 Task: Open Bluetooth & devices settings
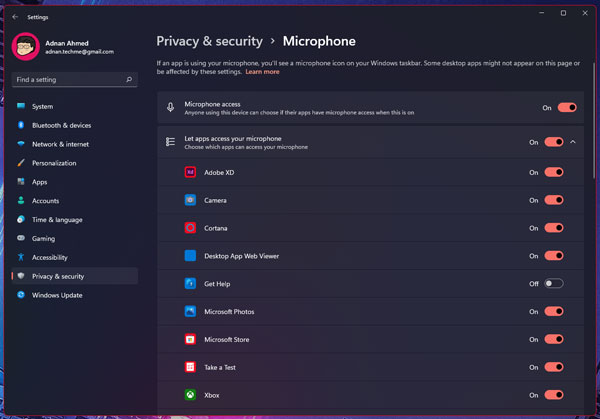pos(75,125)
